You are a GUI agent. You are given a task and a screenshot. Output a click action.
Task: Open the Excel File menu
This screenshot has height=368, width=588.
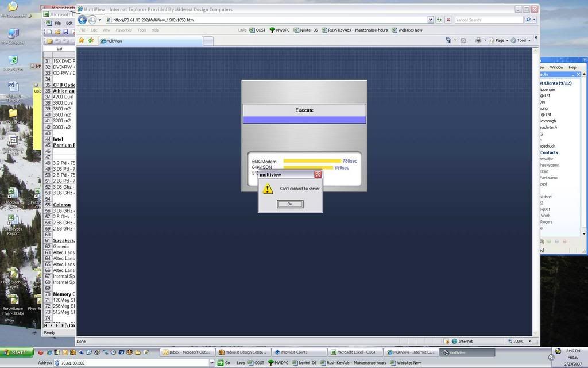pyautogui.click(x=58, y=23)
